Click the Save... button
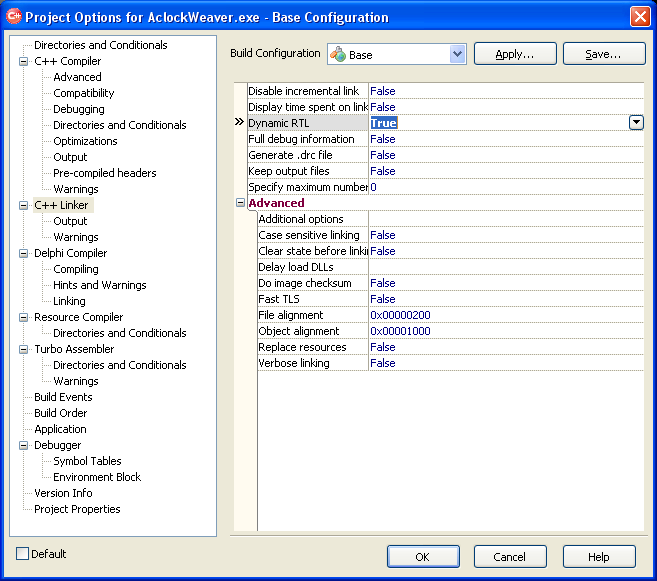This screenshot has height=581, width=657. coord(604,54)
